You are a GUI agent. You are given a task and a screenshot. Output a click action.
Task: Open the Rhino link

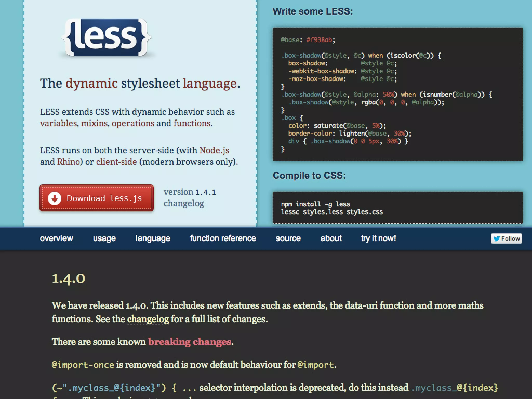tap(68, 162)
